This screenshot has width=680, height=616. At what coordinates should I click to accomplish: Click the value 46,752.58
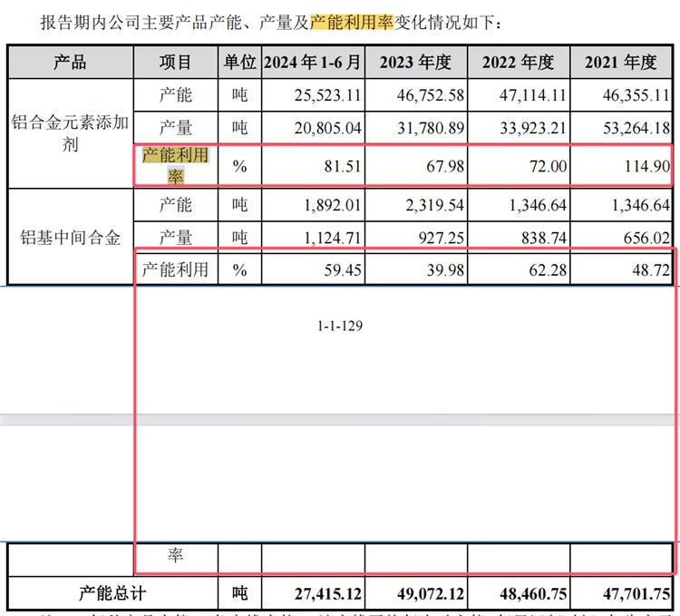(430, 95)
